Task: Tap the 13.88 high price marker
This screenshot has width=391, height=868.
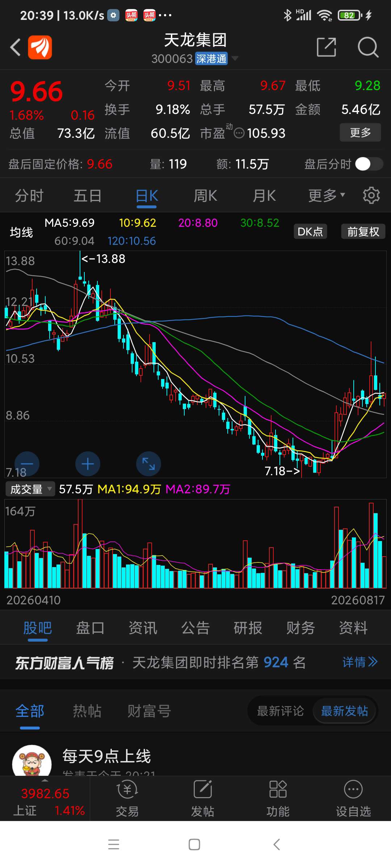Action: pos(103,259)
